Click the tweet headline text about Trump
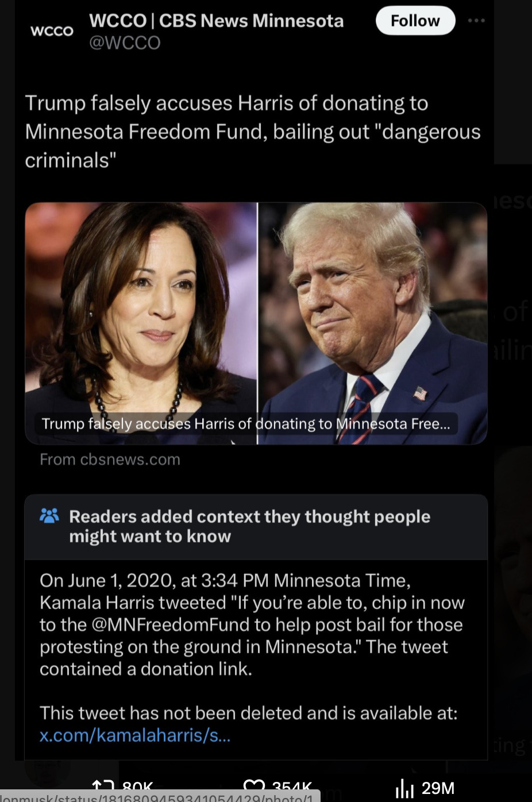 click(253, 132)
